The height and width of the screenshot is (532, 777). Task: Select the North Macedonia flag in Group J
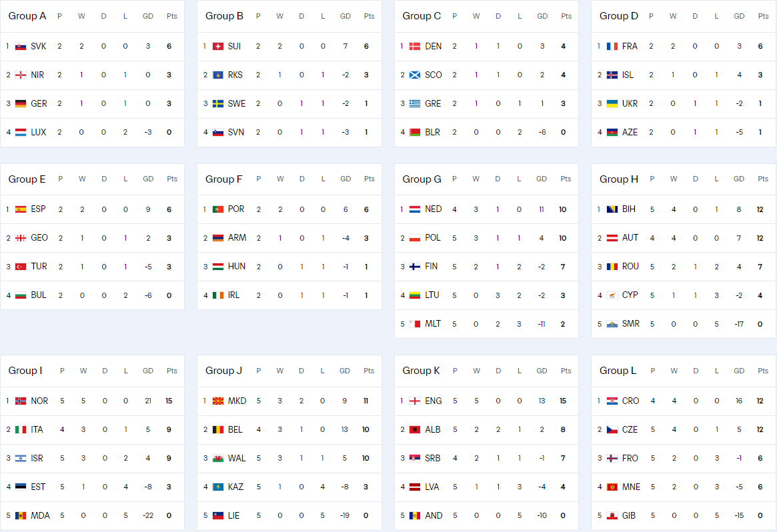(x=217, y=401)
